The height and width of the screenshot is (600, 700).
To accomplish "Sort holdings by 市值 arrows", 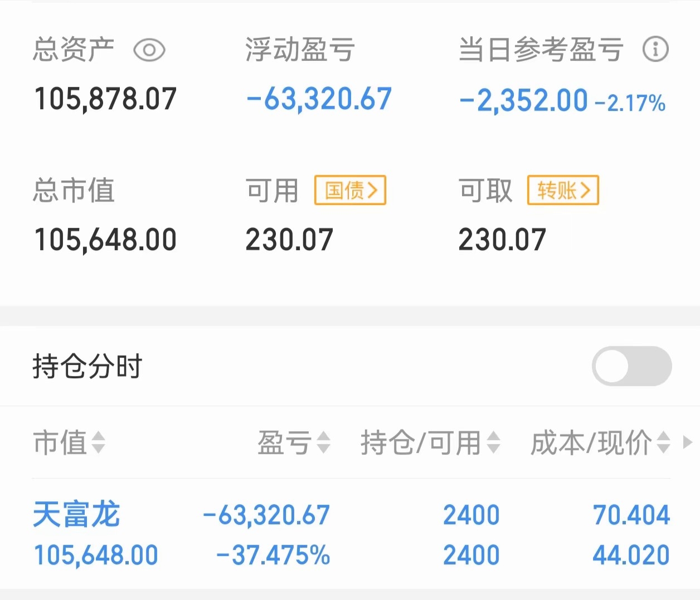I will (98, 443).
